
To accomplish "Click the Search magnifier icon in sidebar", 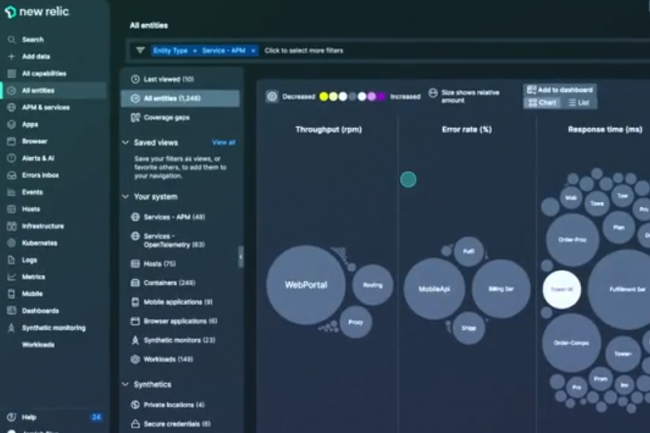I will tap(11, 40).
